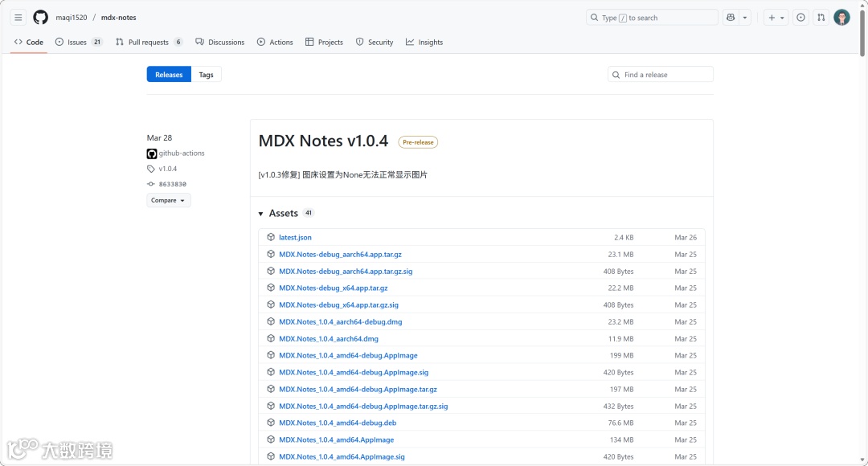Open dropdown arrow next to Copilot icon
The width and height of the screenshot is (868, 466).
[x=745, y=18]
